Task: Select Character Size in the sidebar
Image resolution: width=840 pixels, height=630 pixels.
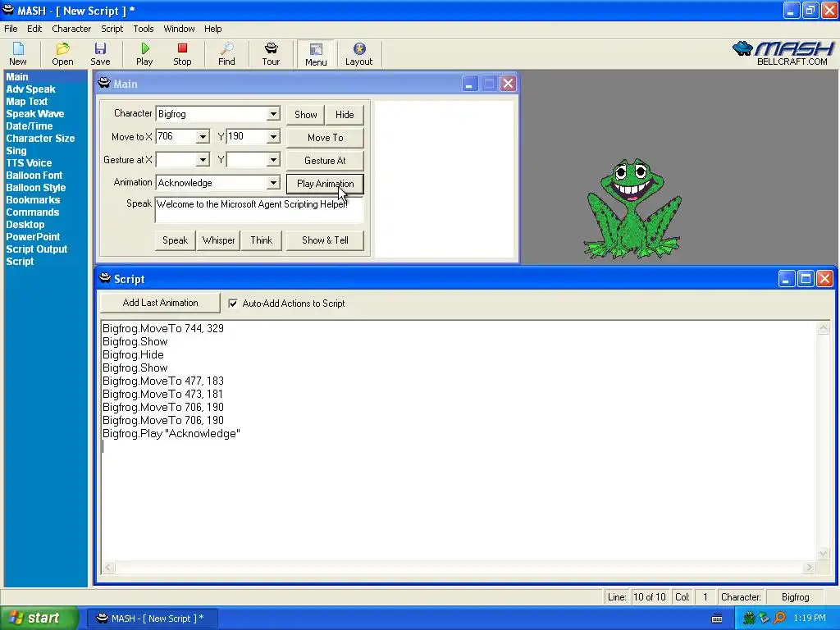Action: point(40,139)
